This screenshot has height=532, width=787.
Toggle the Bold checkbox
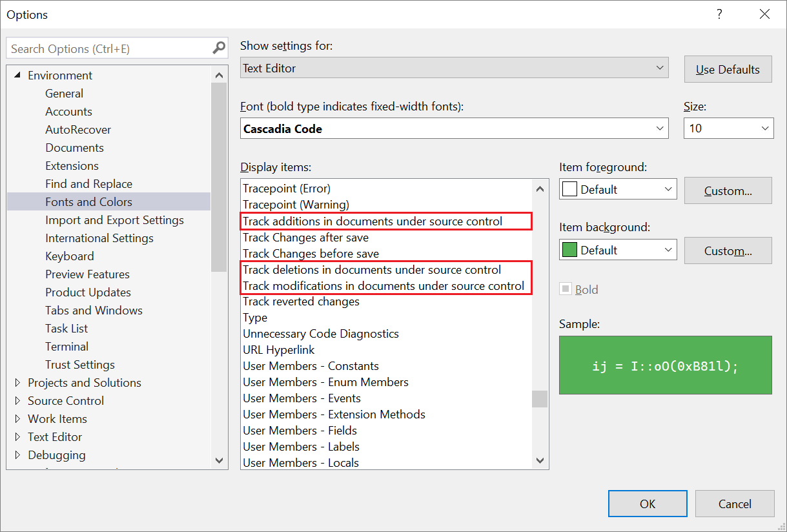pyautogui.click(x=565, y=289)
